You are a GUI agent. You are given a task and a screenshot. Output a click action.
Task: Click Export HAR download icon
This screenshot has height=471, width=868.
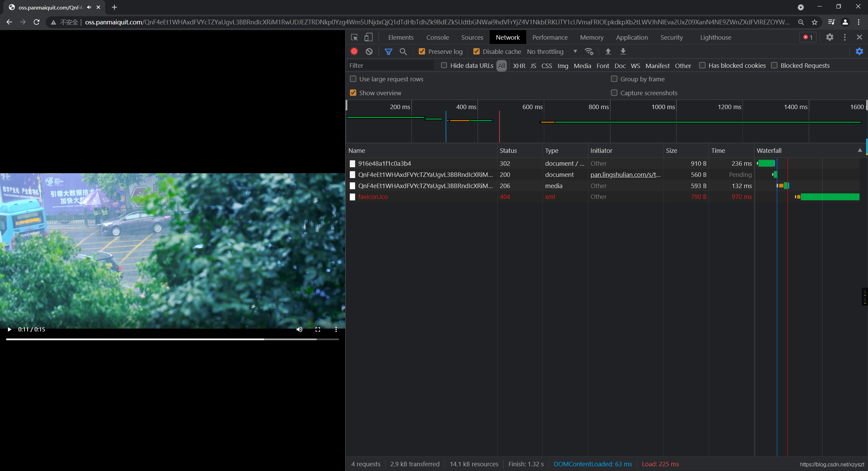623,52
